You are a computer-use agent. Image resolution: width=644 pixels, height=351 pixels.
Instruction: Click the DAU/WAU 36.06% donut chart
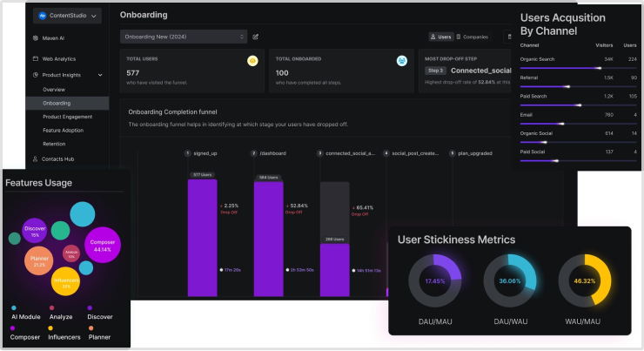510,280
